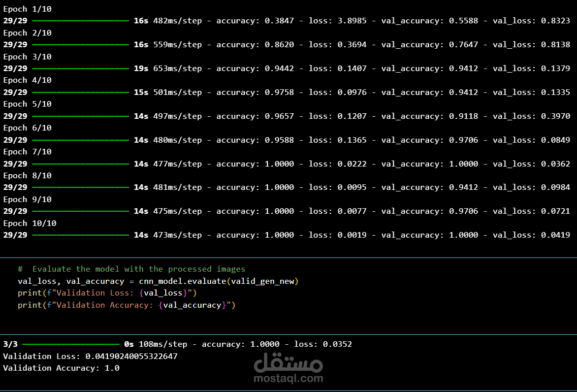Click the loss value 0.3694

[x=352, y=45]
